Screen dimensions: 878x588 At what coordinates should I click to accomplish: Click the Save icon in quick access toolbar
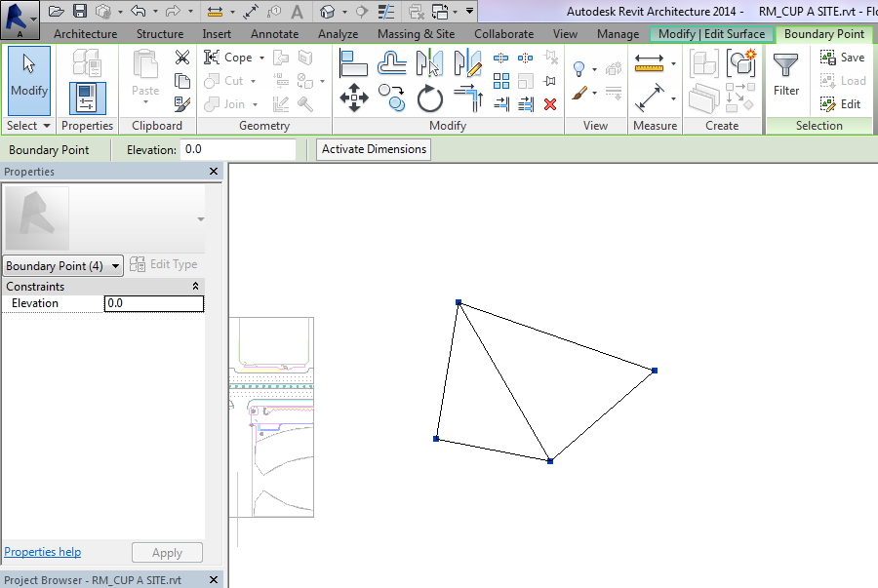coord(80,12)
